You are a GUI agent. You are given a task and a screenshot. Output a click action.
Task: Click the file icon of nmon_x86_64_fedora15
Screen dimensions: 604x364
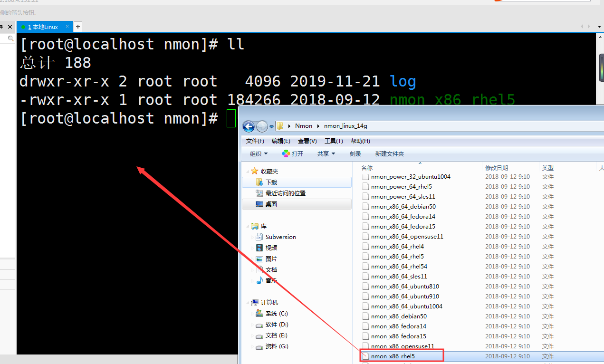point(365,227)
